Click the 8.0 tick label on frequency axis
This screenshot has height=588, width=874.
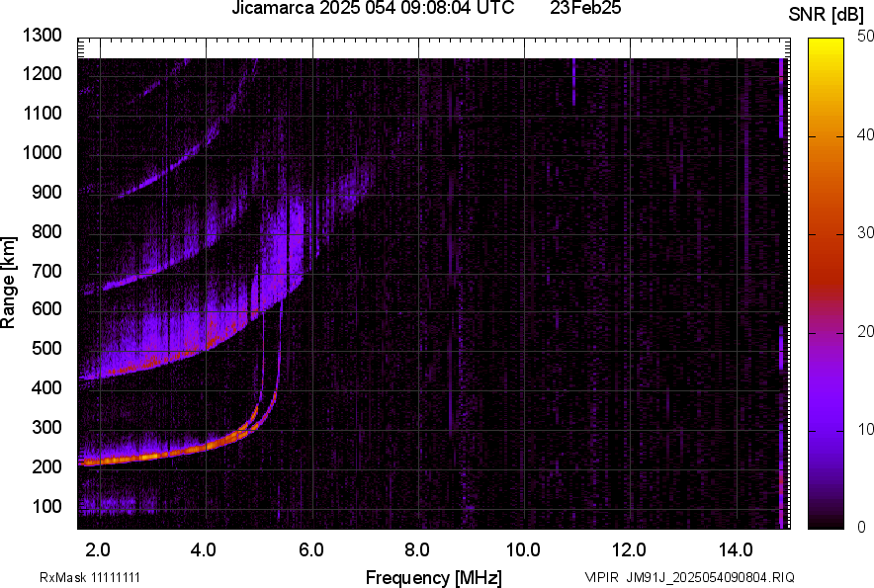click(x=417, y=548)
